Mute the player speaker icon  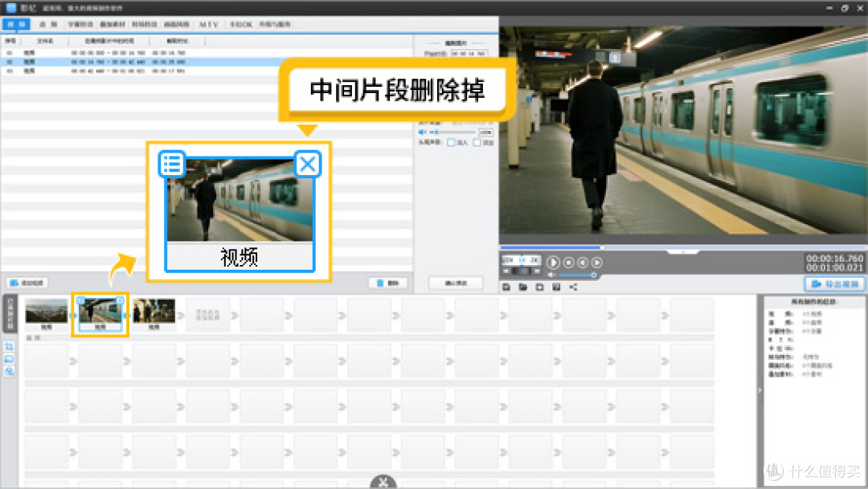[x=551, y=275]
